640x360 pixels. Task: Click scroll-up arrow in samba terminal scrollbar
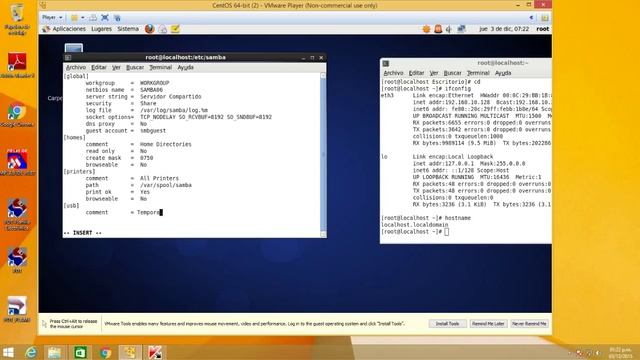(x=323, y=76)
